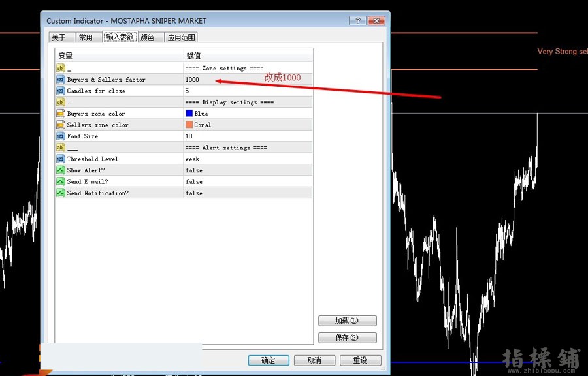The height and width of the screenshot is (376, 588).
Task: Select the Send Notification? label
Action: click(x=97, y=193)
